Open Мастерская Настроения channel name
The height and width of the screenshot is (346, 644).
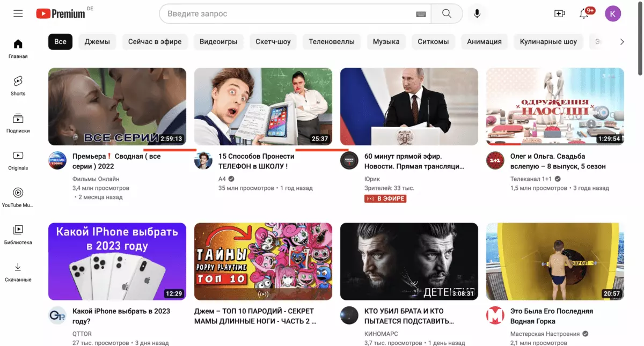pyautogui.click(x=545, y=333)
